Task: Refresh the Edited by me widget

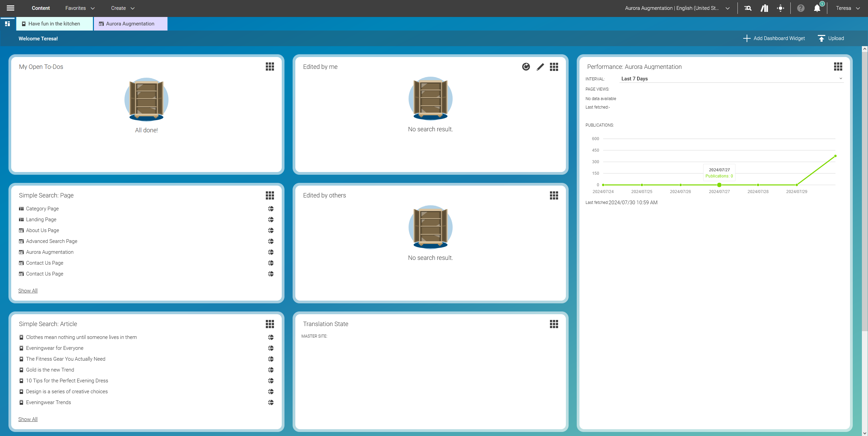Action: click(x=526, y=67)
